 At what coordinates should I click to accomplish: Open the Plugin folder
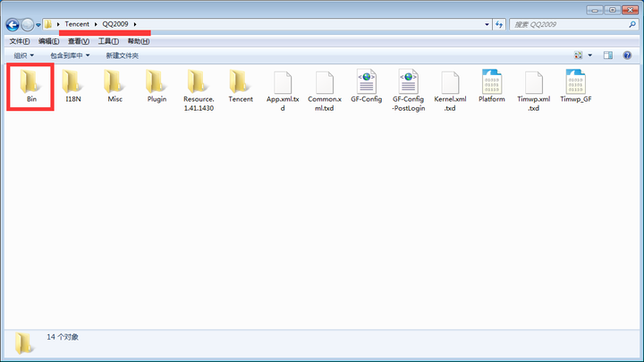coord(157,86)
